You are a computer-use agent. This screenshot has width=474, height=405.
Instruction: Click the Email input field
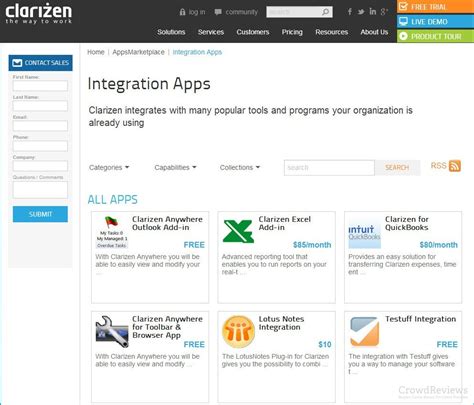(x=40, y=126)
